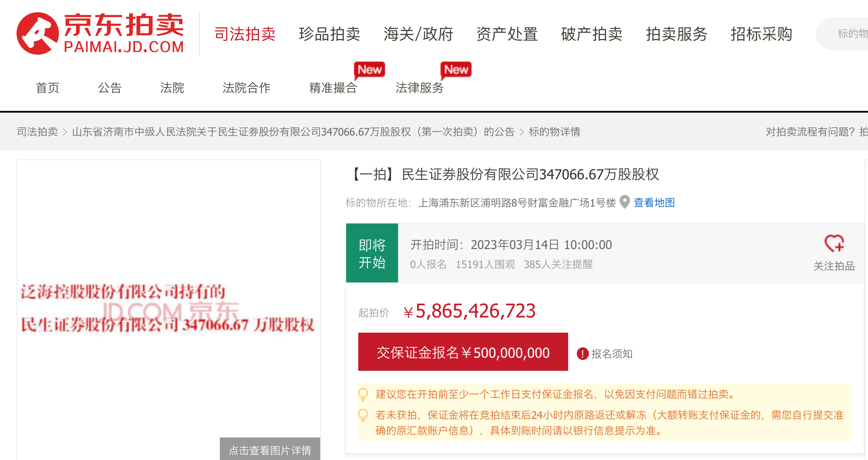This screenshot has height=460, width=868.
Task: Click 标的物详情 breadcrumb text
Action: pyautogui.click(x=555, y=132)
